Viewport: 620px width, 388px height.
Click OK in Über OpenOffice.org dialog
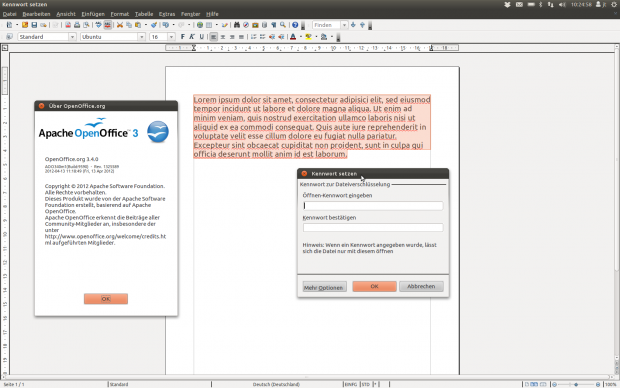106,299
